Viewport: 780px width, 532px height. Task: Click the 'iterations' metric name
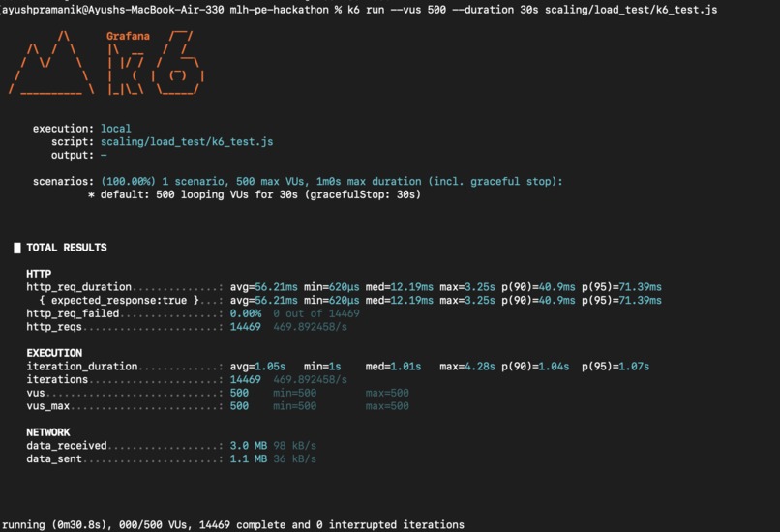point(57,379)
